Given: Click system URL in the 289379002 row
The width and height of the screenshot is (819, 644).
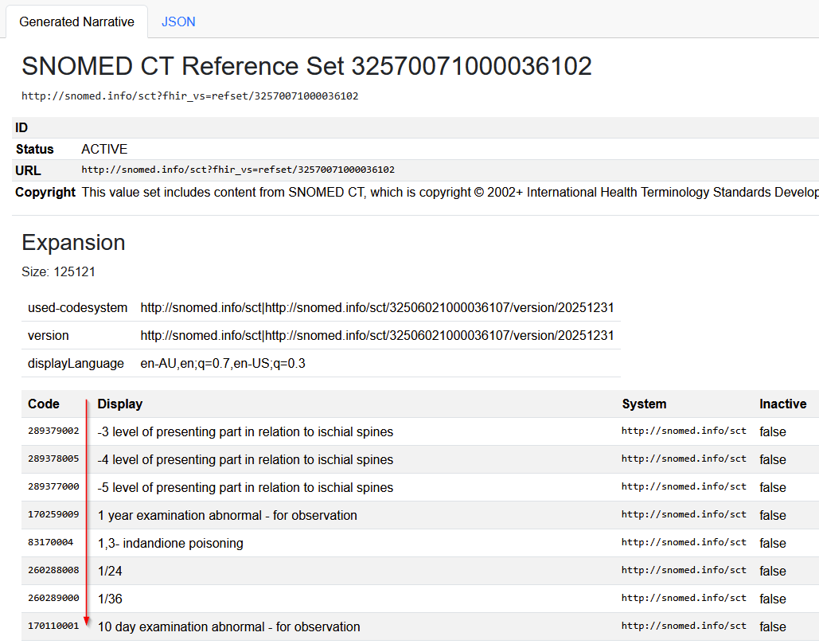Looking at the screenshot, I should [684, 431].
